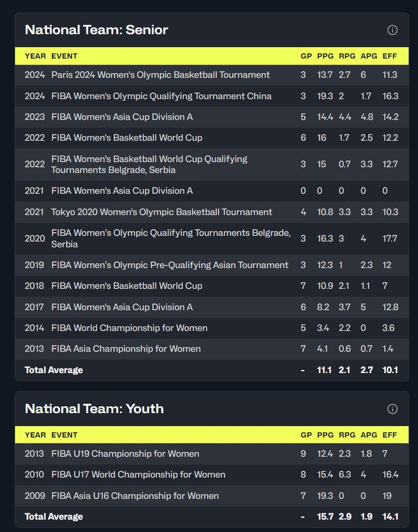Open Olympic Pre-Qualifying Asian Tournament 2019
The width and height of the screenshot is (418, 532).
170,265
